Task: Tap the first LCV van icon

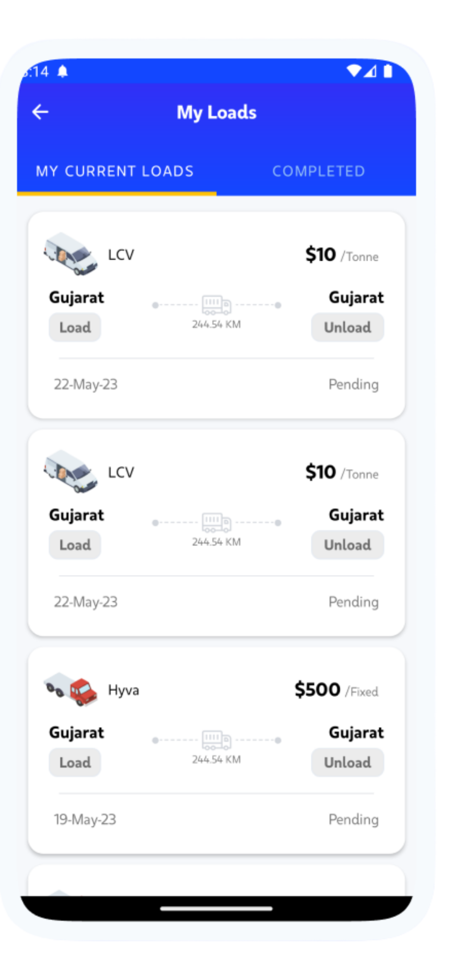Action: pyautogui.click(x=70, y=254)
